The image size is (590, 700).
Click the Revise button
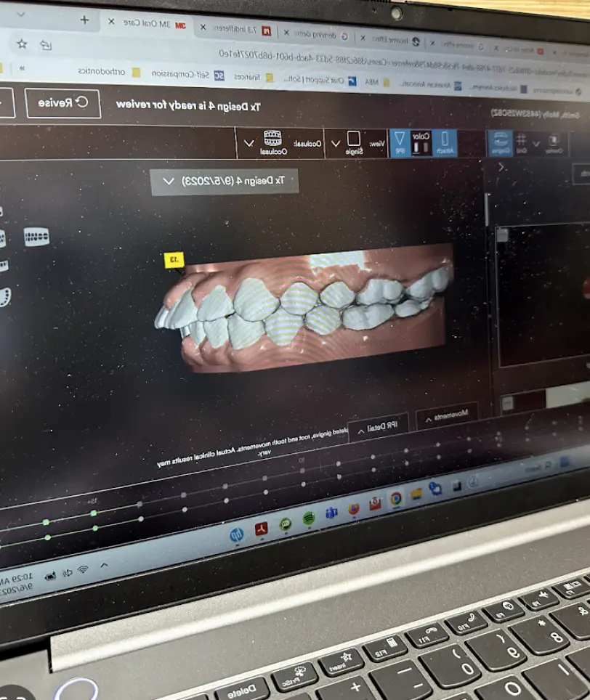(x=63, y=103)
